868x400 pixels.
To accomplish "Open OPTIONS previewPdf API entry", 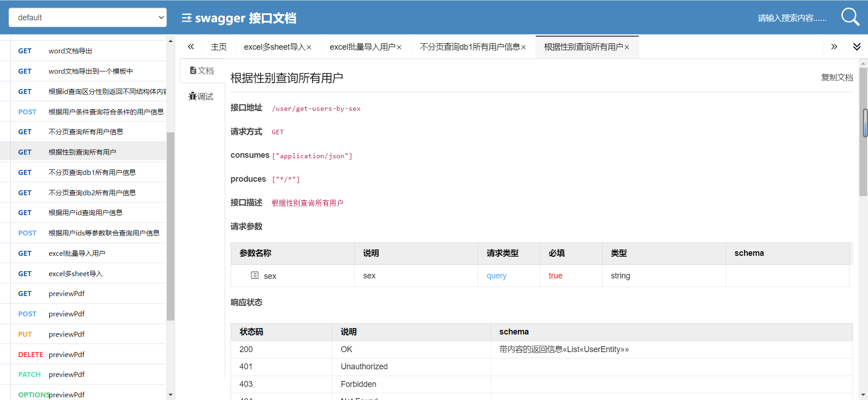I will 83,395.
